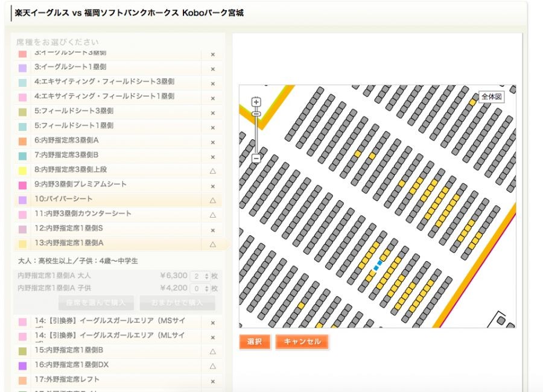
Task: Select 4:エキサイティング・フィールドシート1塁側 row
Action: point(118,96)
